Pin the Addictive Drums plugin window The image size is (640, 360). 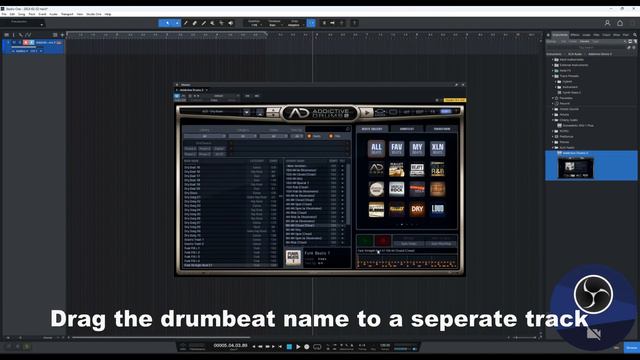pyautogui.click(x=456, y=85)
